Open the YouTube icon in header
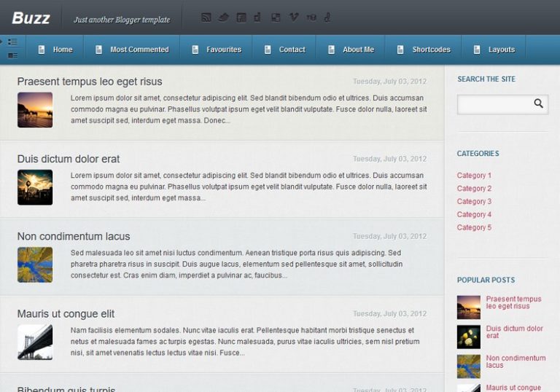Screen dimensions: 560x392 tap(311, 17)
